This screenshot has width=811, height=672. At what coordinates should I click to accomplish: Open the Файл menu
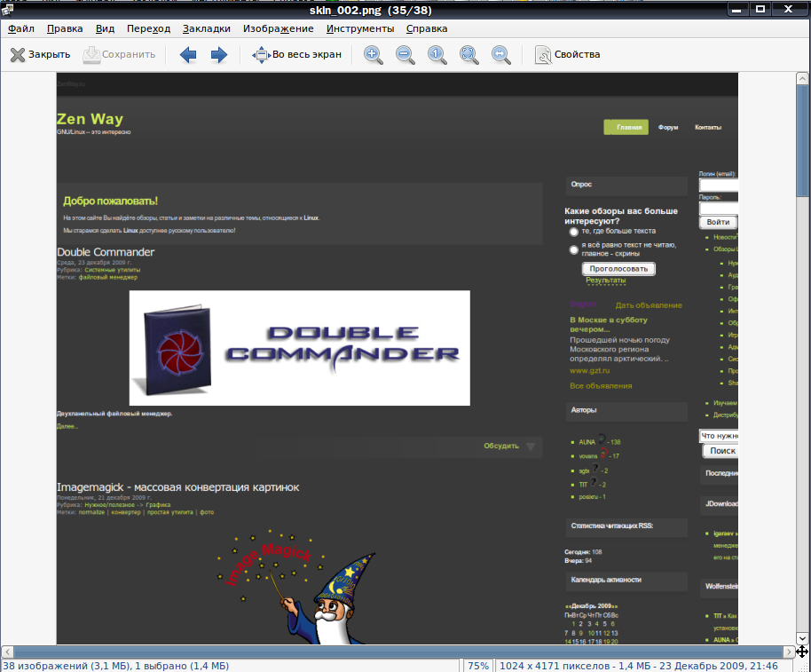click(x=21, y=29)
